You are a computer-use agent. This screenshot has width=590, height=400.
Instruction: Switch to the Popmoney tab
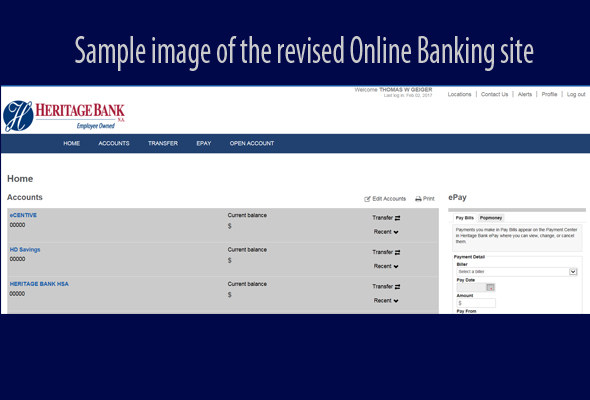[491, 218]
